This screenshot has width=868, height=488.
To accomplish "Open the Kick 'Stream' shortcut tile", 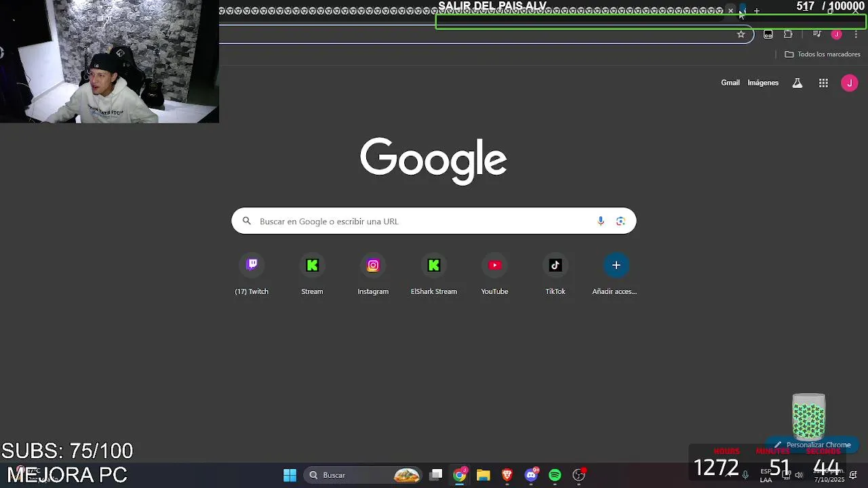I will click(312, 274).
